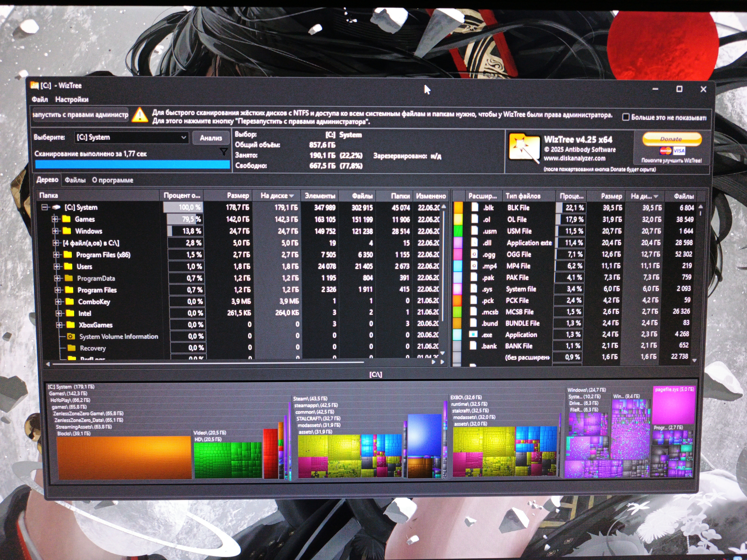Switch to the Дерево tab
Image resolution: width=747 pixels, height=560 pixels.
47,180
